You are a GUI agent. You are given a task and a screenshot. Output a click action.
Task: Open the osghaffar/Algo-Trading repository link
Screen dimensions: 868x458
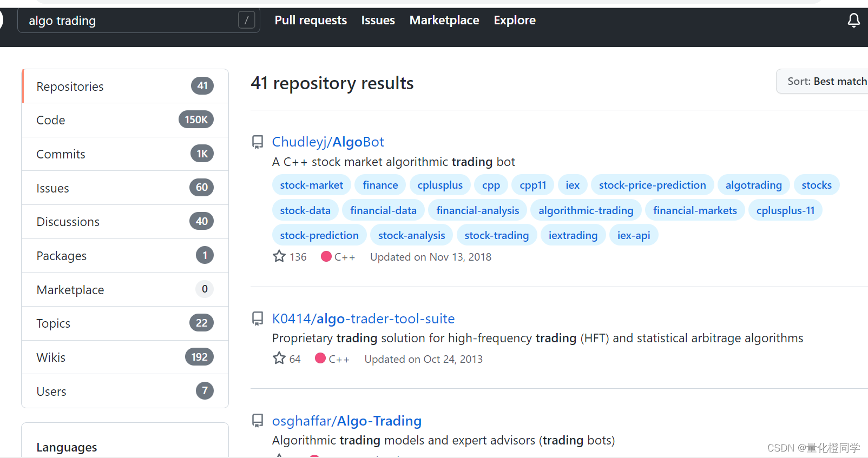[x=346, y=421]
